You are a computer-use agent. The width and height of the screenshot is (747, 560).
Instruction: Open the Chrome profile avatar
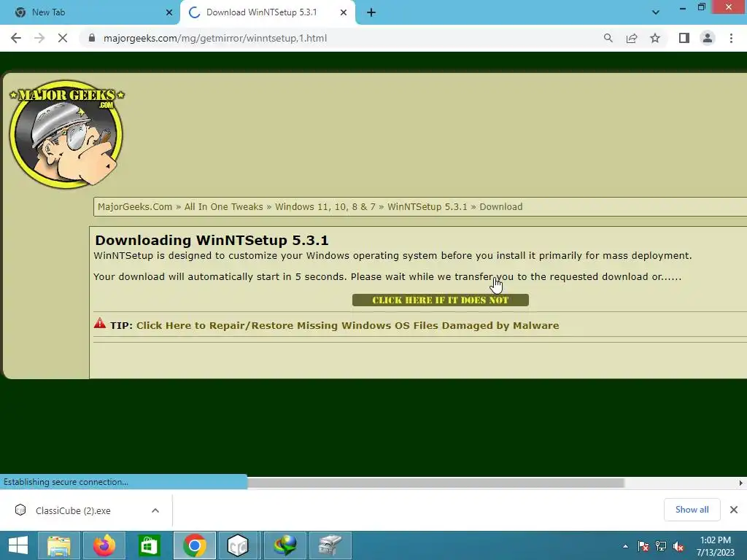click(x=708, y=38)
